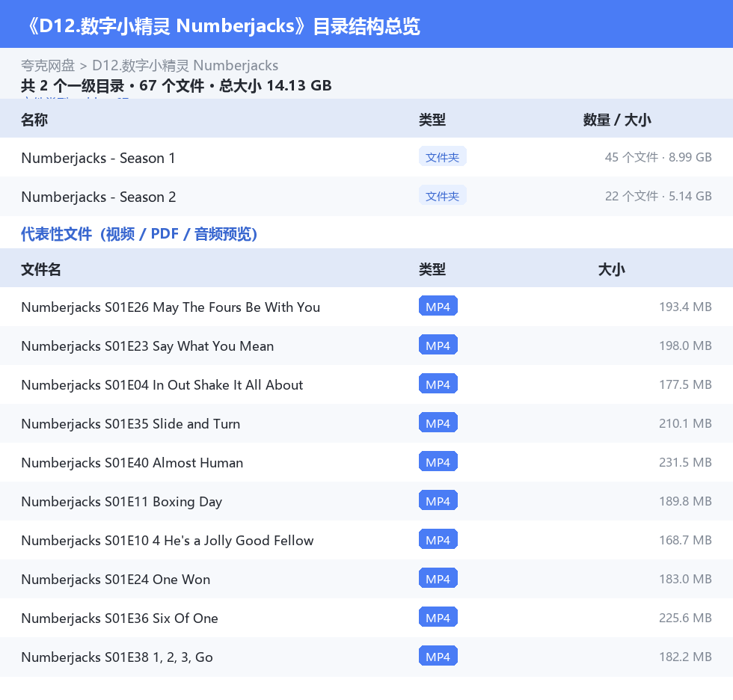This screenshot has width=733, height=700.
Task: Click the size 198.0 MB
Action: [x=685, y=346]
